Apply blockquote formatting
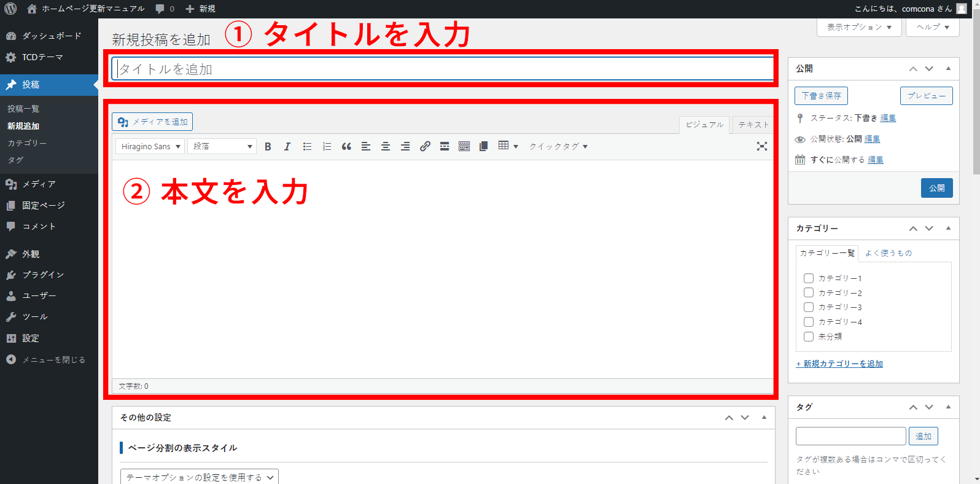This screenshot has width=980, height=484. [346, 147]
